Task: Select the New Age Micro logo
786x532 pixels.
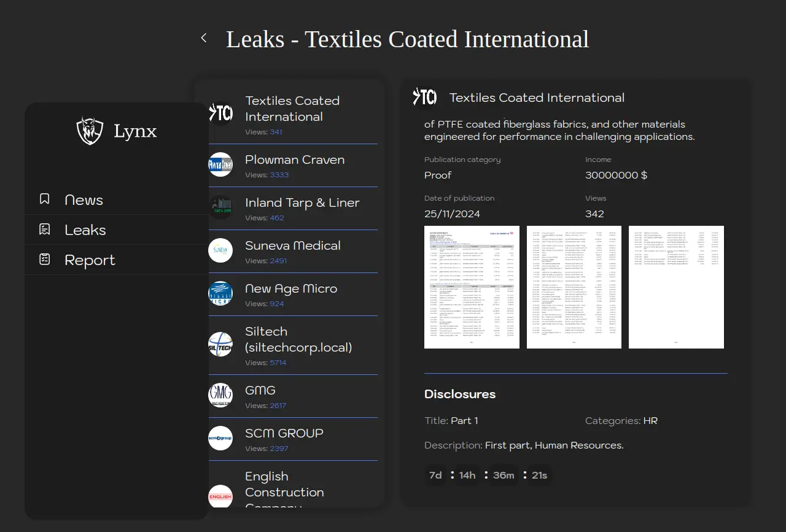Action: tap(220, 294)
